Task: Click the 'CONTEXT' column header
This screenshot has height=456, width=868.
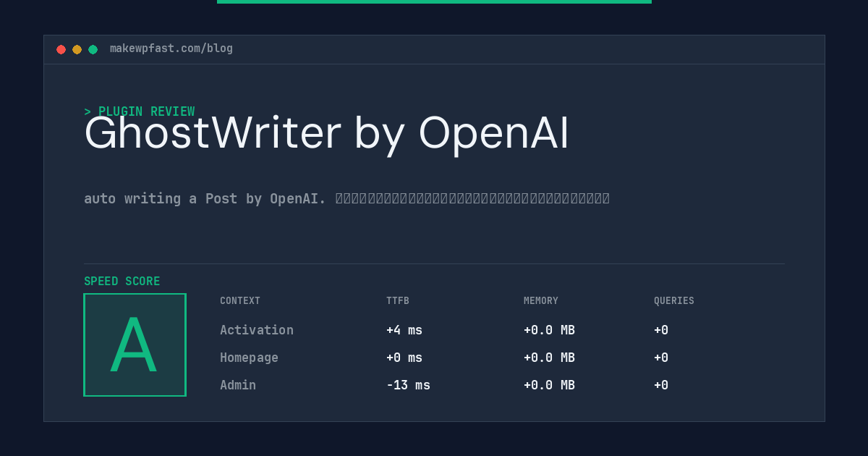Action: 240,301
